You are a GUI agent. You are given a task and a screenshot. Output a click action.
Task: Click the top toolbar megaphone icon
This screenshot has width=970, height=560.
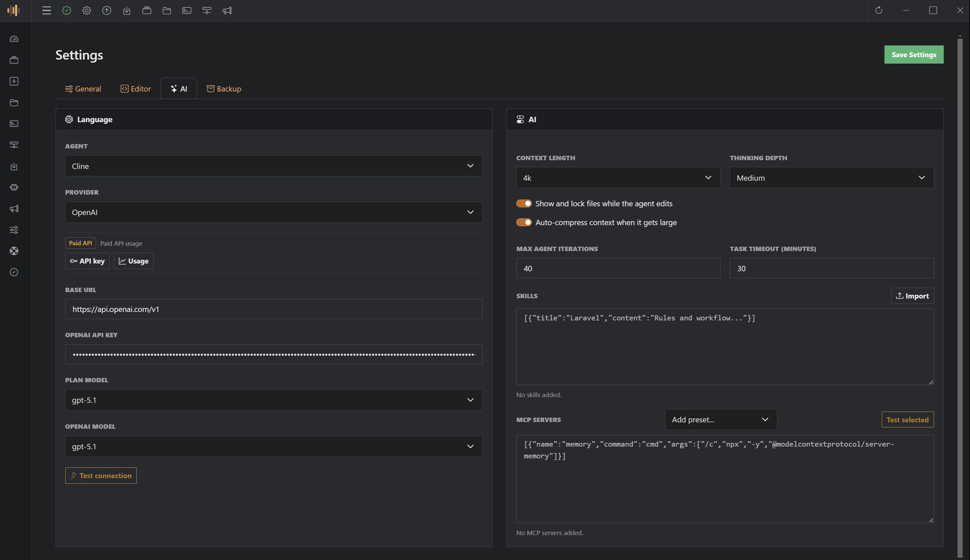227,10
